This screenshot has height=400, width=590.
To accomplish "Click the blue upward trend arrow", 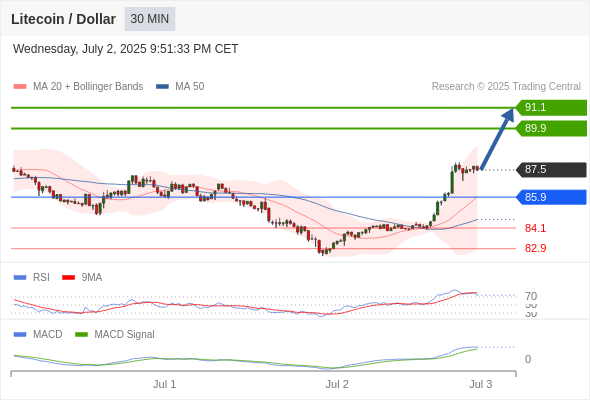I will click(x=497, y=139).
